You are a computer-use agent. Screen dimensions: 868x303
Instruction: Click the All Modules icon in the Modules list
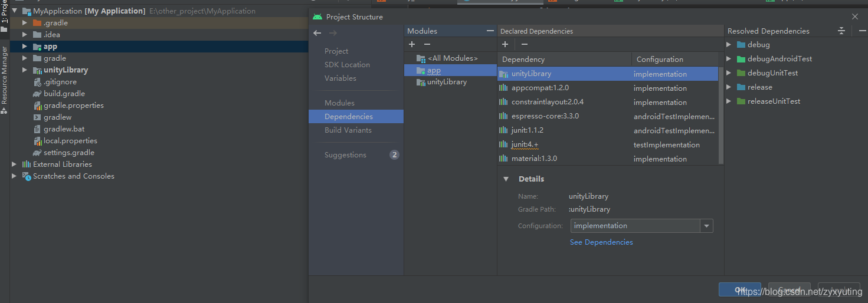click(x=421, y=58)
